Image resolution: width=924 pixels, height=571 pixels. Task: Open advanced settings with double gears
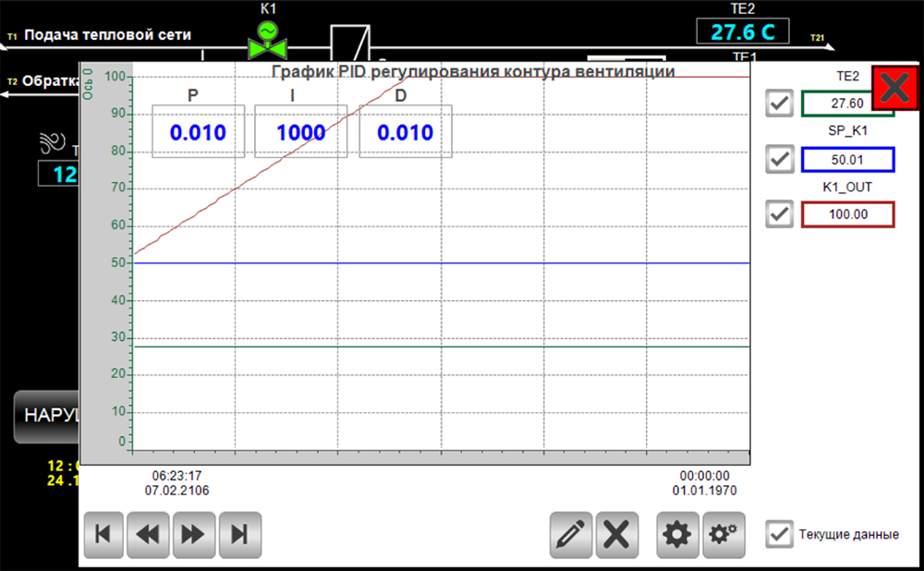[x=723, y=533]
